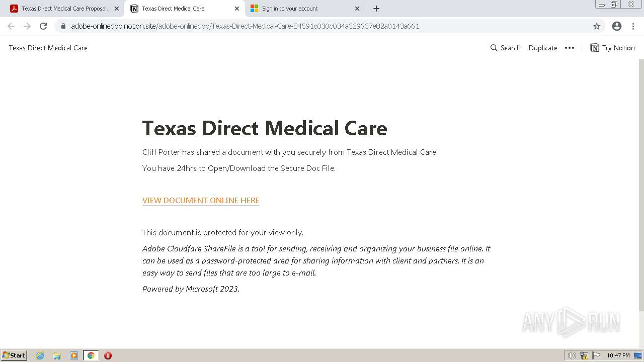Screen dimensions: 644x362
Task: Select Chrome taskbar icon
Action: (x=91, y=355)
